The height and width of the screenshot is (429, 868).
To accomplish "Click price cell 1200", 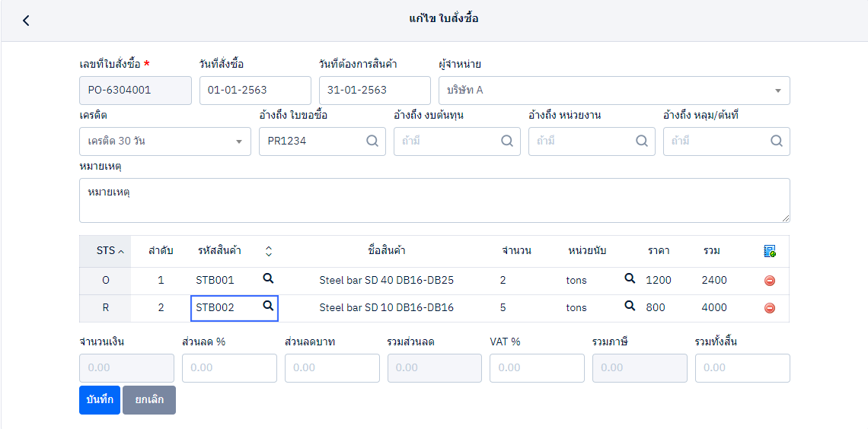I will coord(659,280).
